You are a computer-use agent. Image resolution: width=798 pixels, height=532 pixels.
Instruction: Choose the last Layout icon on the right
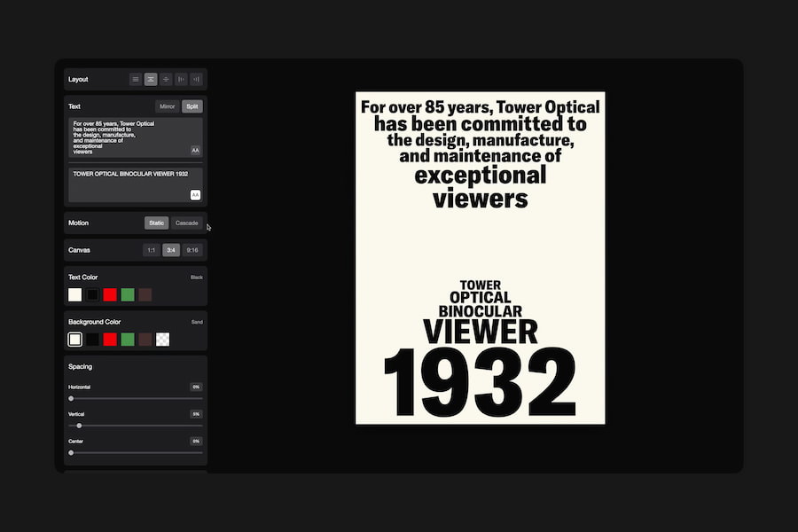[197, 80]
